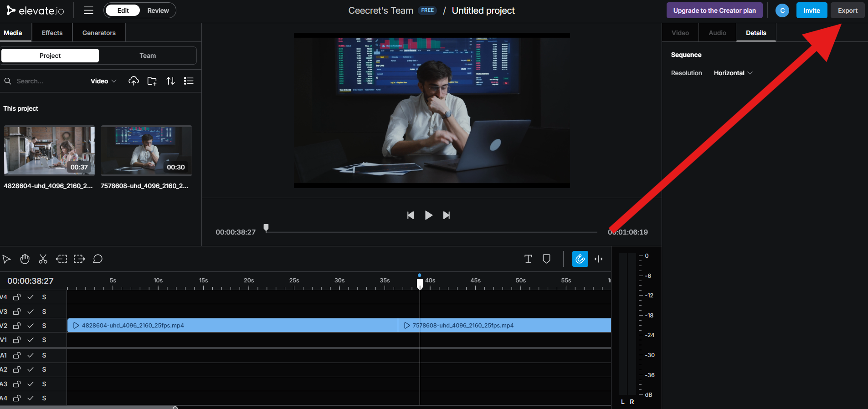Toggle the lock on track A4
868x409 pixels.
17,398
